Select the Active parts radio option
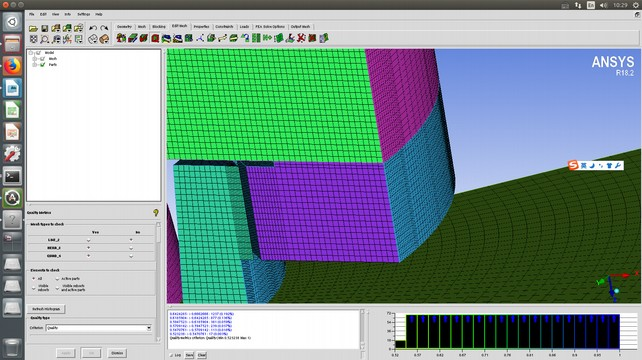642x360 pixels. click(57, 278)
